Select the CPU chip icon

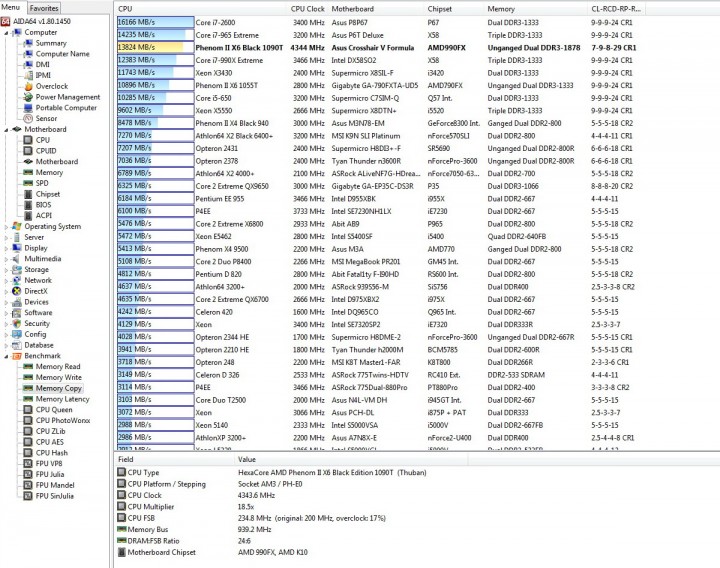coord(28,140)
